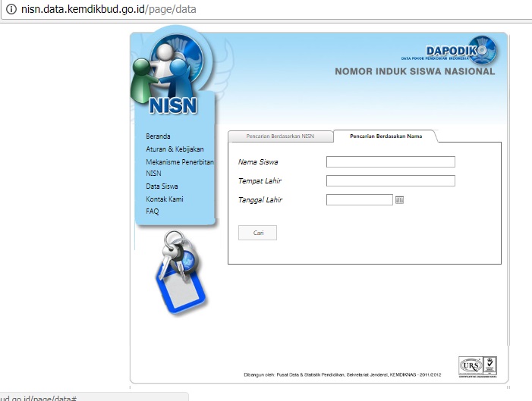Click the site info icon in address bar
This screenshot has width=532, height=401.
pyautogui.click(x=11, y=10)
